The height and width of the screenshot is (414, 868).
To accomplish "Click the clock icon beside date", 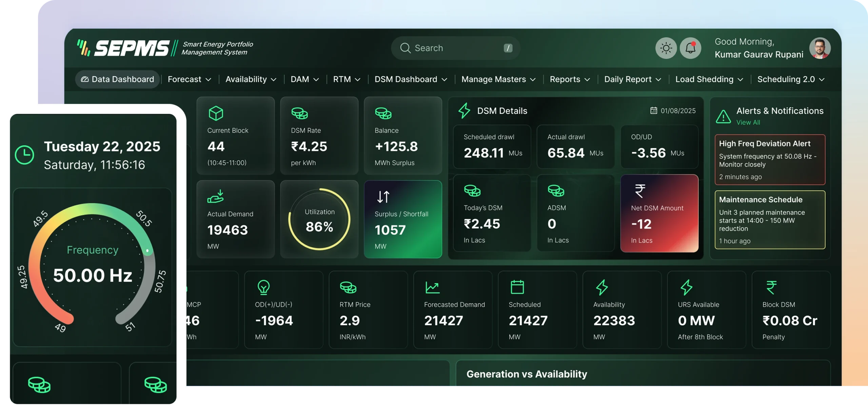I will (24, 155).
